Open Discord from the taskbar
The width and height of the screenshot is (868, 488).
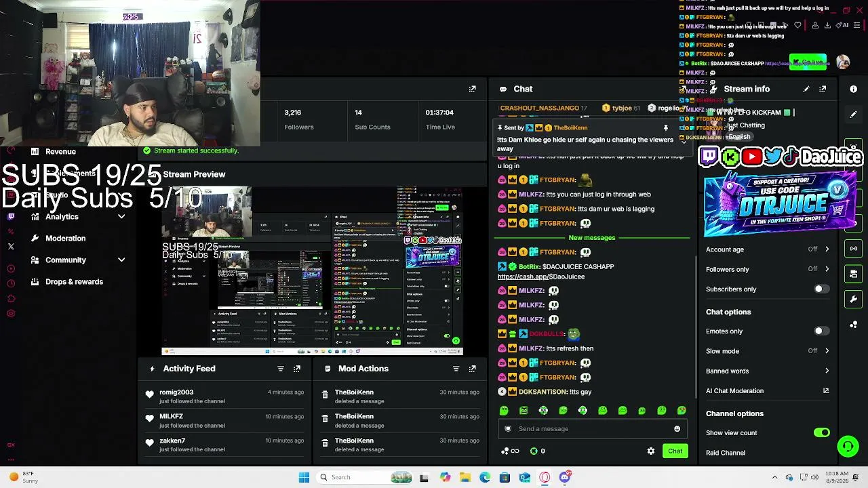565,477
